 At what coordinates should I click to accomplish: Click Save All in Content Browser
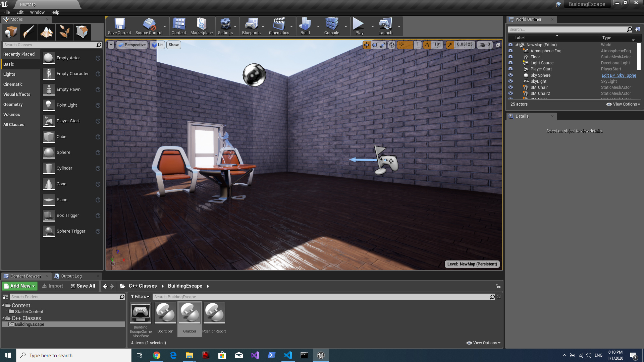(x=83, y=286)
